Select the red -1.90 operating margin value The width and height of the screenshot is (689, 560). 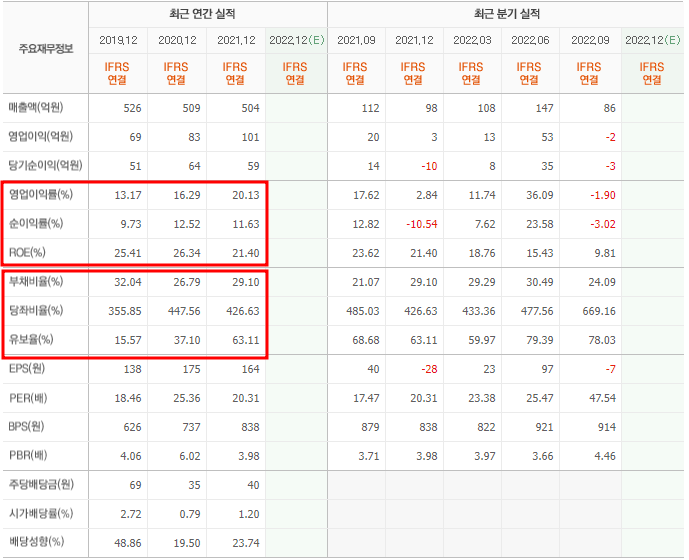[x=602, y=195]
